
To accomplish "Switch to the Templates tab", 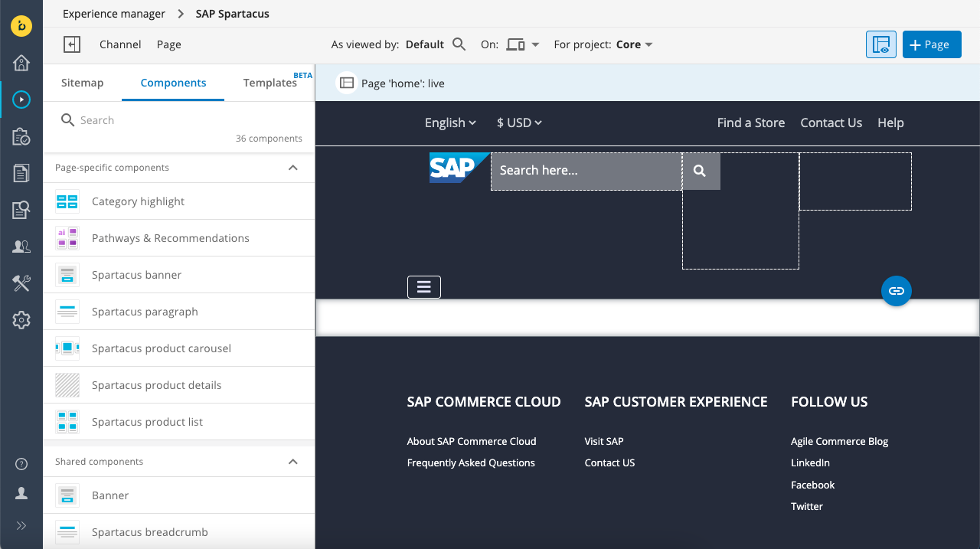I will [270, 83].
